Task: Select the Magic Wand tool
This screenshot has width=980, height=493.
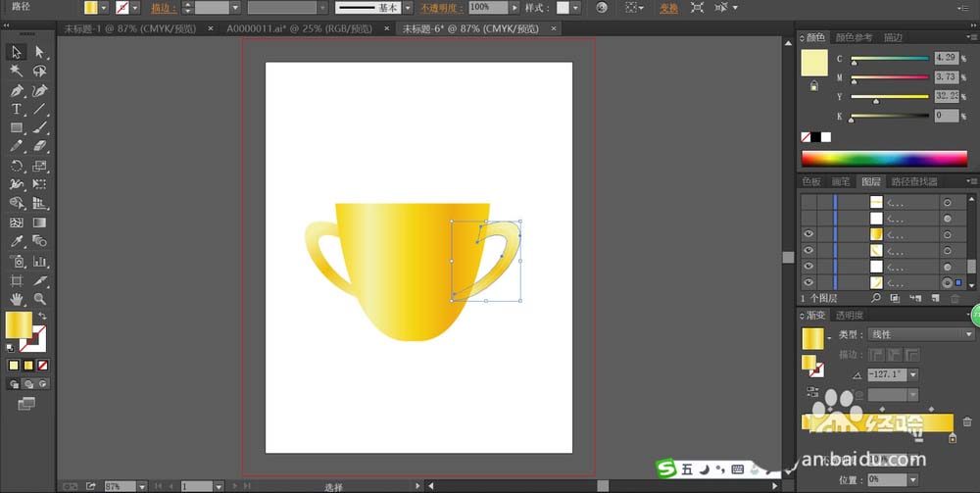Action: 17,72
